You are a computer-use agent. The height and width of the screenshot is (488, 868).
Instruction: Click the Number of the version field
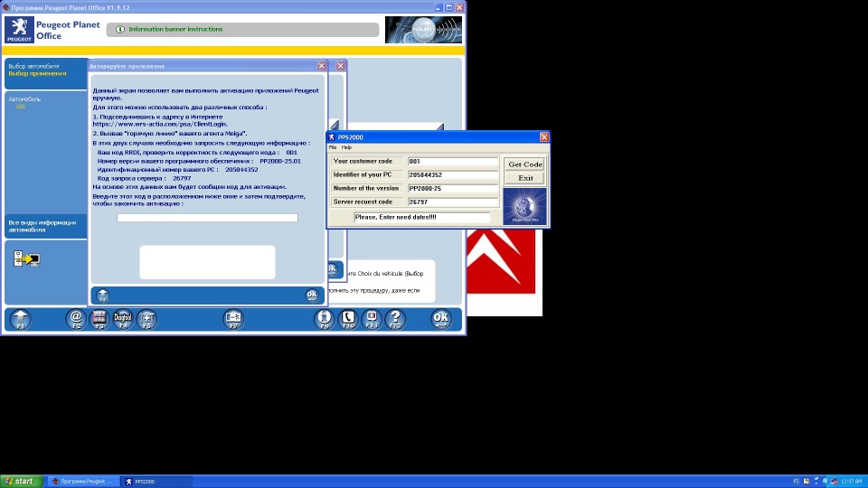pyautogui.click(x=453, y=188)
